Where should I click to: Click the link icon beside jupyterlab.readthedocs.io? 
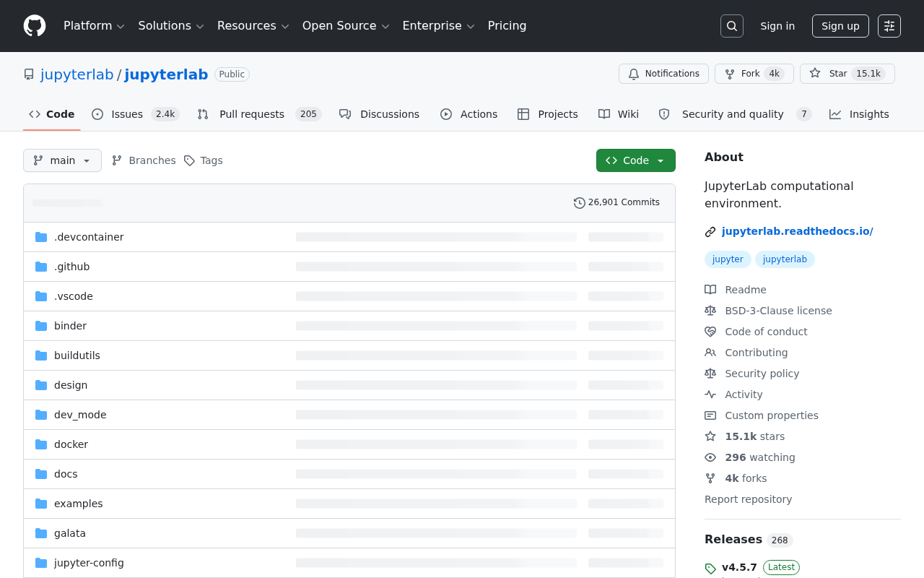click(x=710, y=232)
